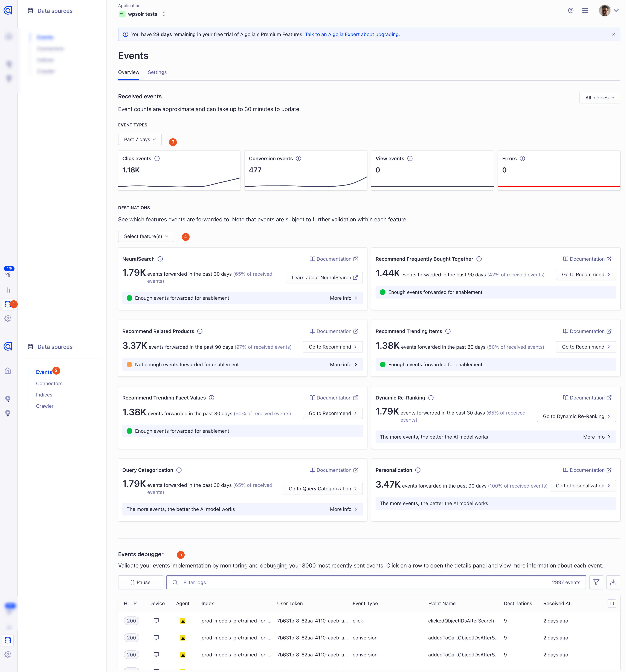626x672 pixels.
Task: Open the magnifier Search sidebar icon
Action: tap(8, 399)
